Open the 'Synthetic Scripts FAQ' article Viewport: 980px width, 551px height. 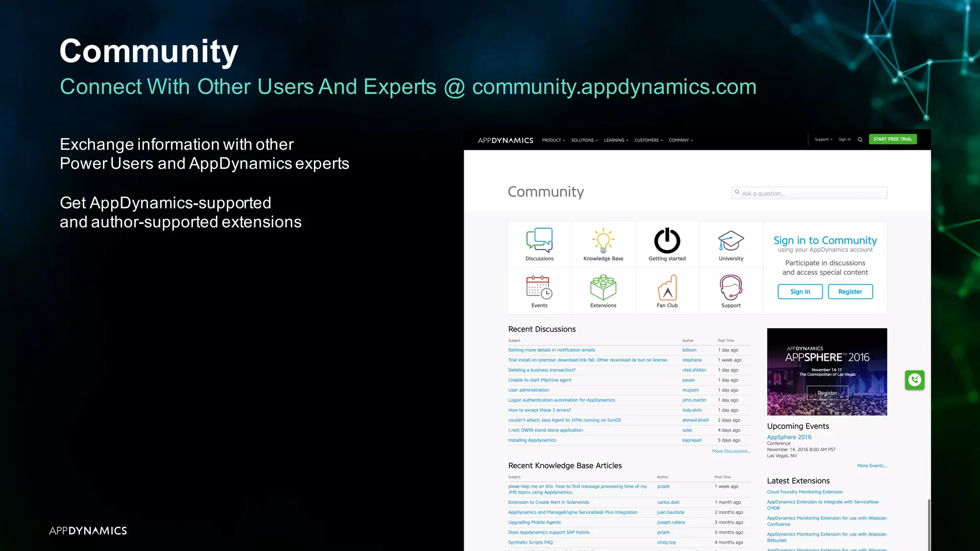[x=530, y=543]
